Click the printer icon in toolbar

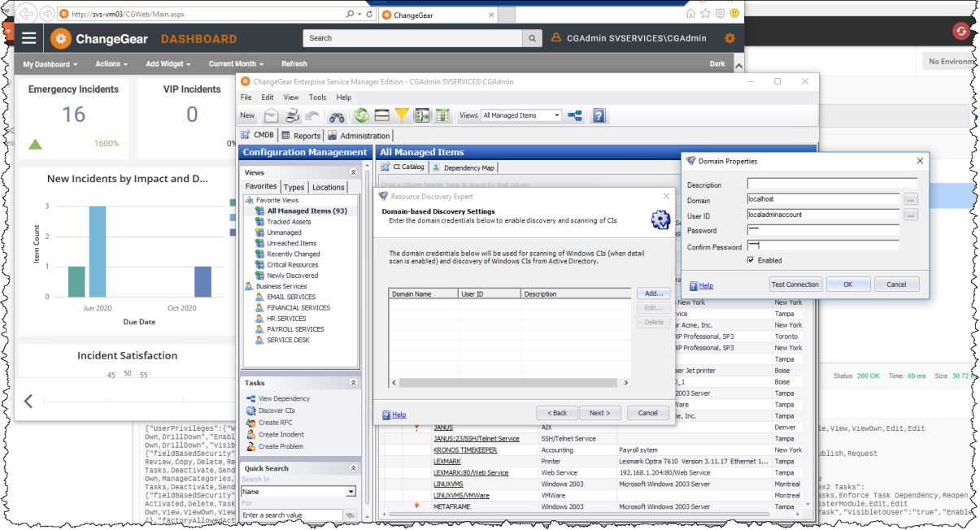point(292,116)
